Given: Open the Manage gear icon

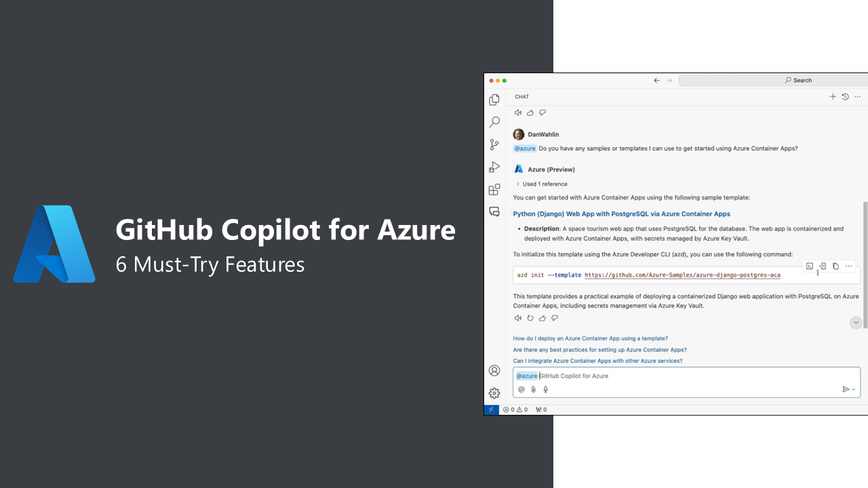Looking at the screenshot, I should pos(494,393).
